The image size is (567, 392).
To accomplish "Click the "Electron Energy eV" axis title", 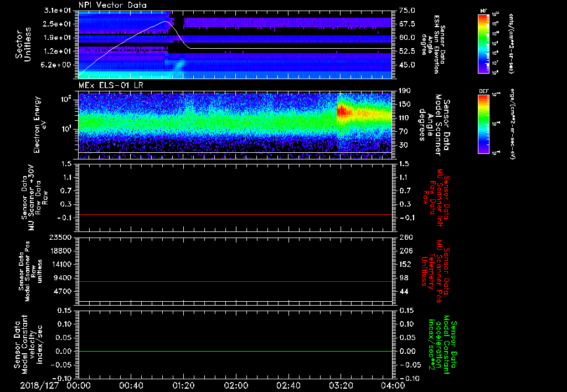I will pos(40,125).
